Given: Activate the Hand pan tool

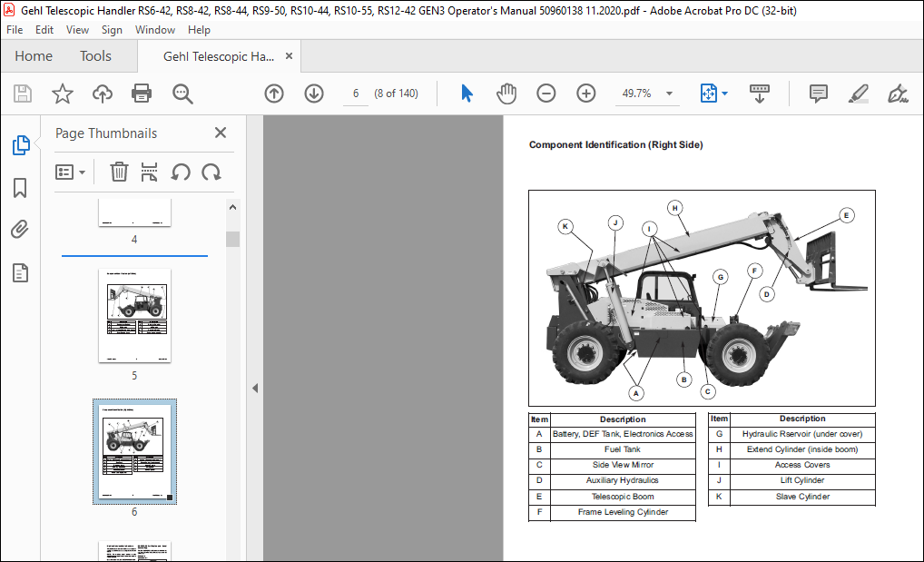Looking at the screenshot, I should tap(506, 94).
